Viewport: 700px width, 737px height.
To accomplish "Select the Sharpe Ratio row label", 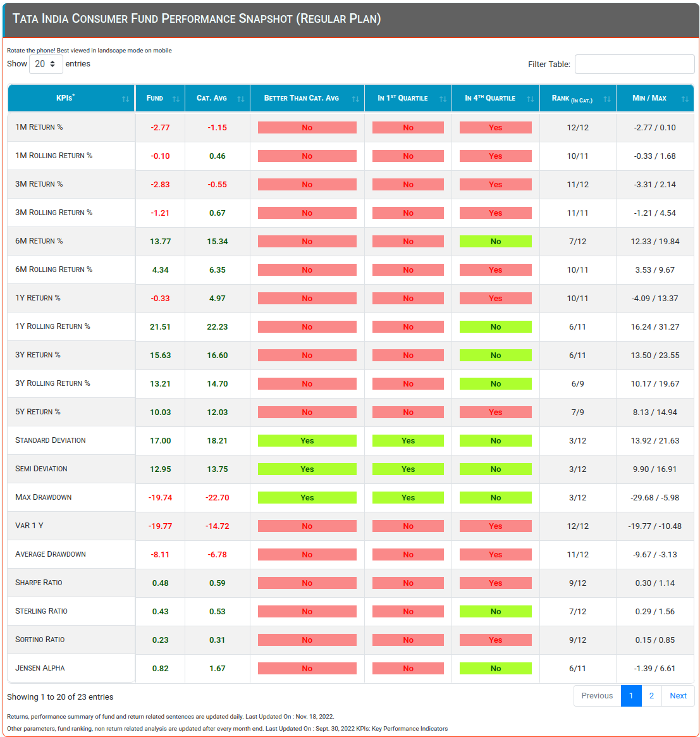I will pyautogui.click(x=39, y=583).
